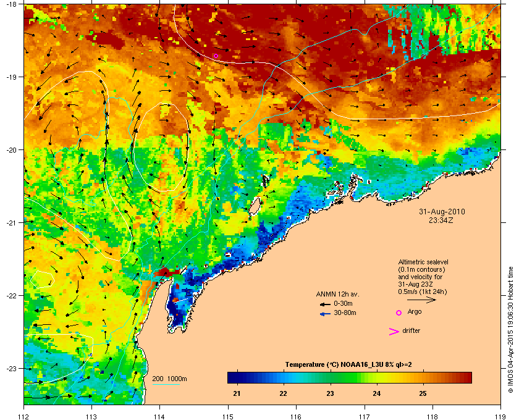
Task: Click the blue 30-80m arrow in the legend
Action: 325,314
